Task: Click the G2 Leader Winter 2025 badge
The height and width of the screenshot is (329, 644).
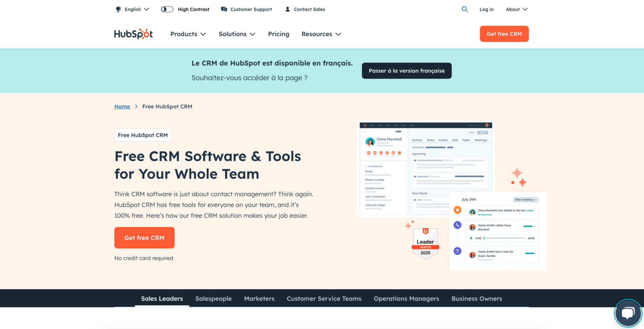Action: click(x=425, y=244)
